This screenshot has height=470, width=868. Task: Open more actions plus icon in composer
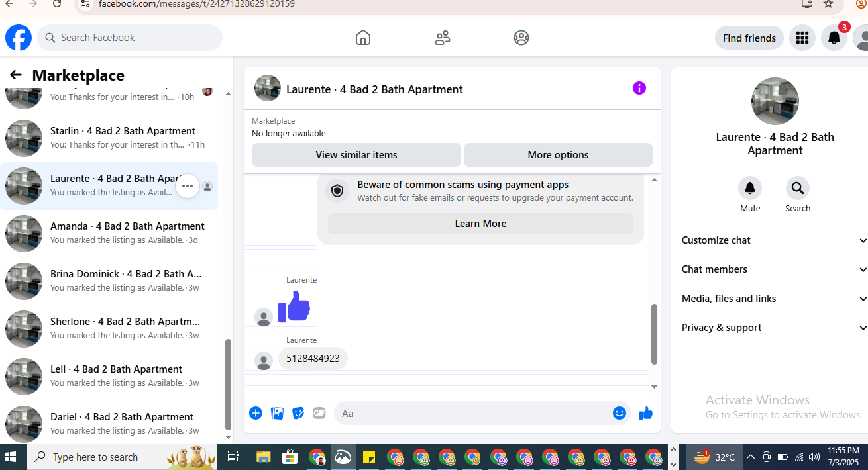(256, 413)
